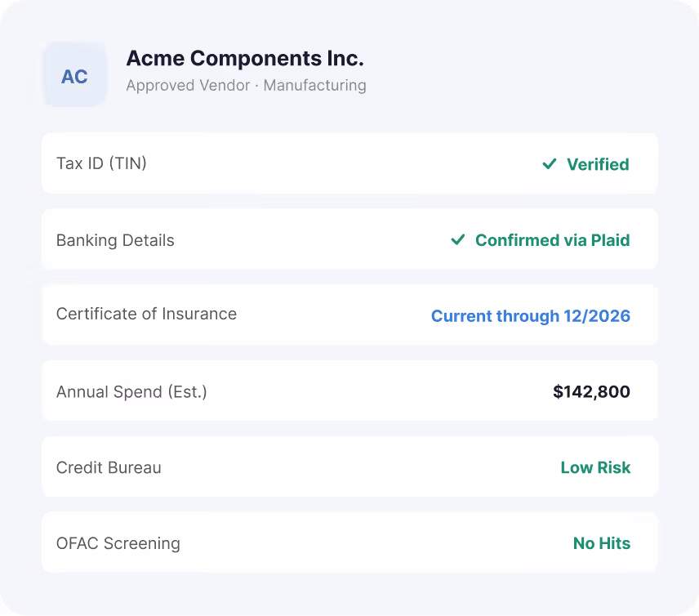
Task: Open the Current through 12/2026 link
Action: 531,316
